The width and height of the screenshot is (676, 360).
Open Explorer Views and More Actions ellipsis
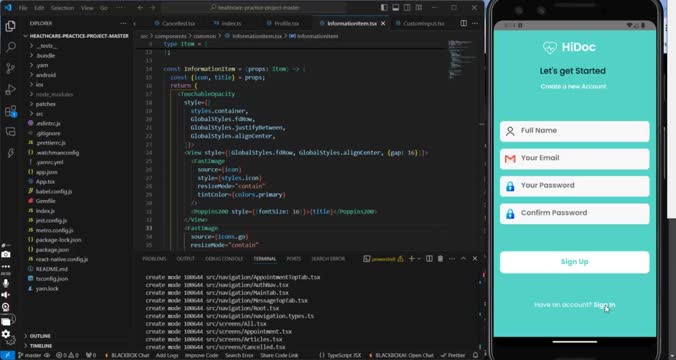pyautogui.click(x=123, y=23)
